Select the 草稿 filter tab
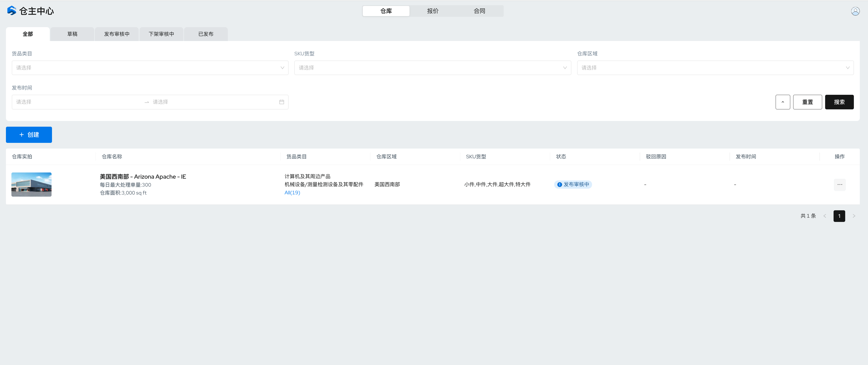 click(x=72, y=34)
